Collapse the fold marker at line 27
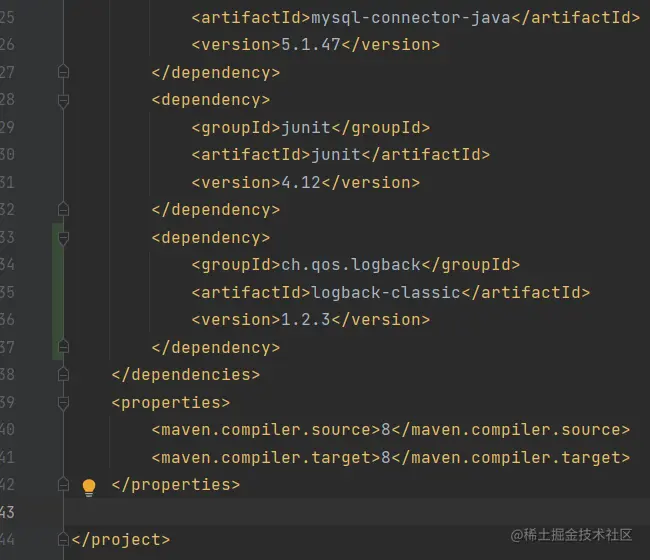This screenshot has height=560, width=650. (63, 71)
